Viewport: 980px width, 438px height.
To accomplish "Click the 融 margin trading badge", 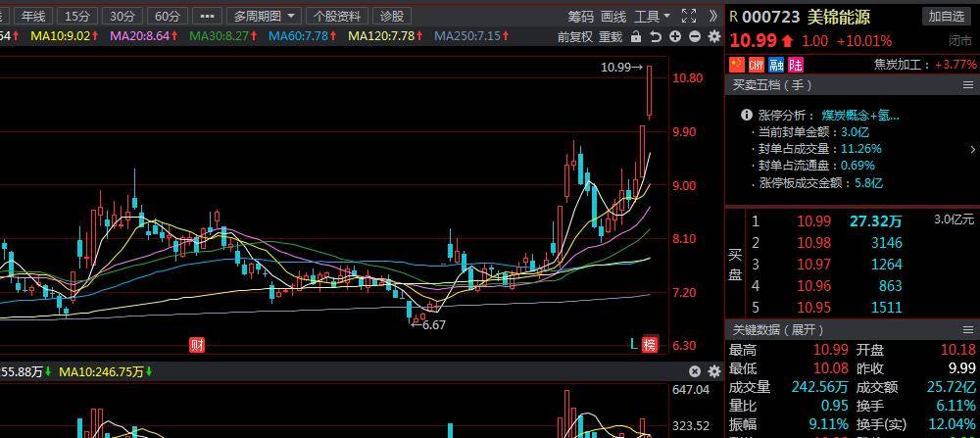I will [775, 65].
